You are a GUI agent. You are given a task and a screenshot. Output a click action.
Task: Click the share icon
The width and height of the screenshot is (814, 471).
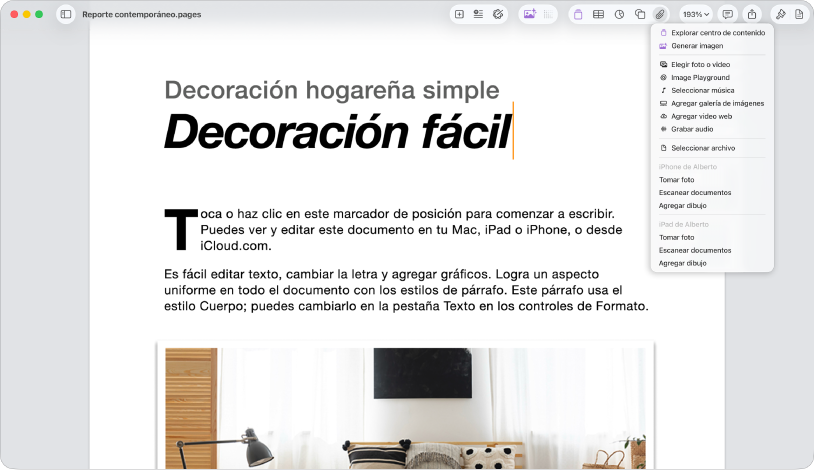[752, 15]
